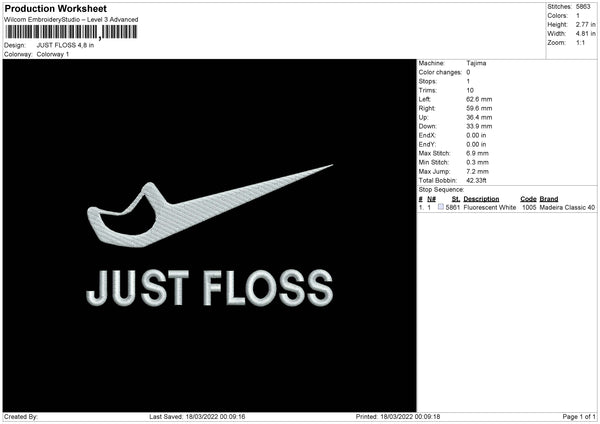Click the 'Last Saved: 18/03/2022 00:09:16' footer entry
This screenshot has height=424, width=600.
[x=197, y=417]
